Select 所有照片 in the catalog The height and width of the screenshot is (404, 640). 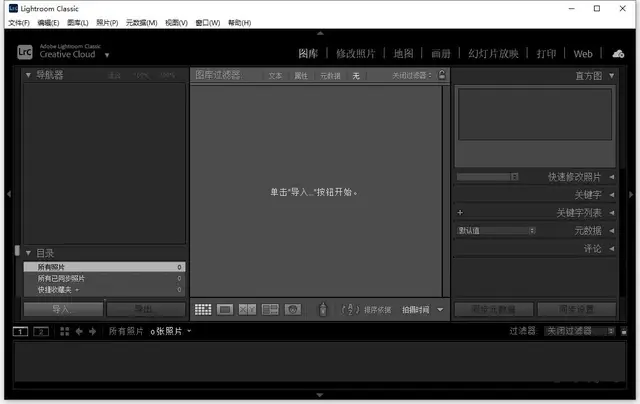(100, 267)
